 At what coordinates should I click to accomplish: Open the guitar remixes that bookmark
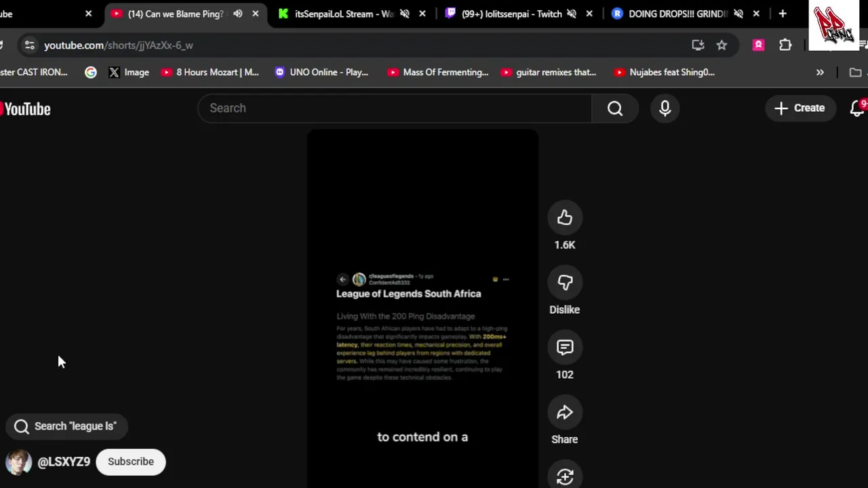pos(549,73)
